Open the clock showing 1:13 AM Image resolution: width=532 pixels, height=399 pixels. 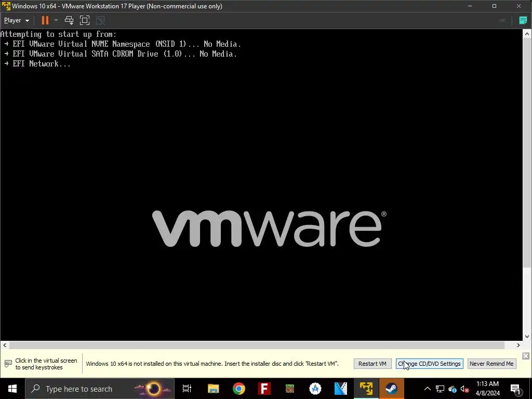pyautogui.click(x=487, y=389)
